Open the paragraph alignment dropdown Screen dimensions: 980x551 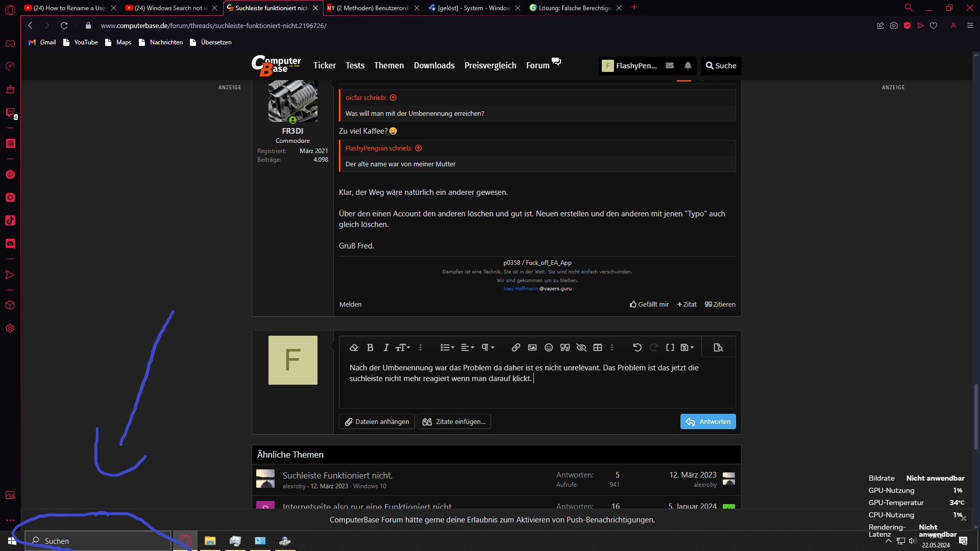pos(467,347)
